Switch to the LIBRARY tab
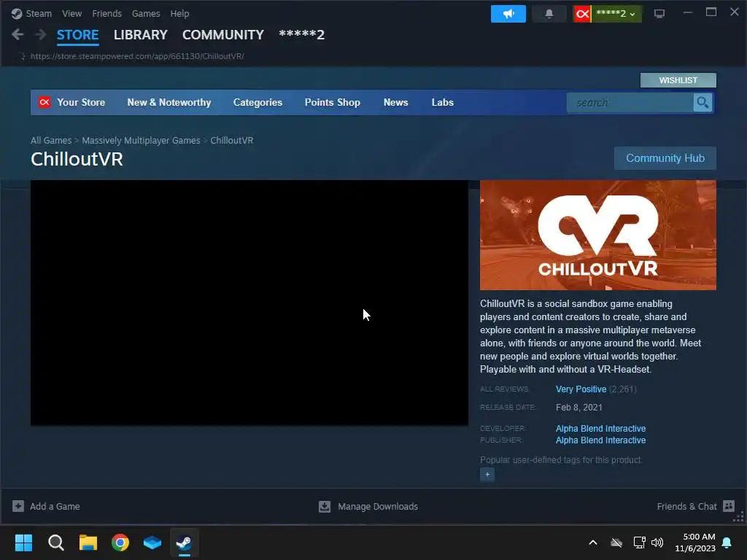 [x=141, y=35]
